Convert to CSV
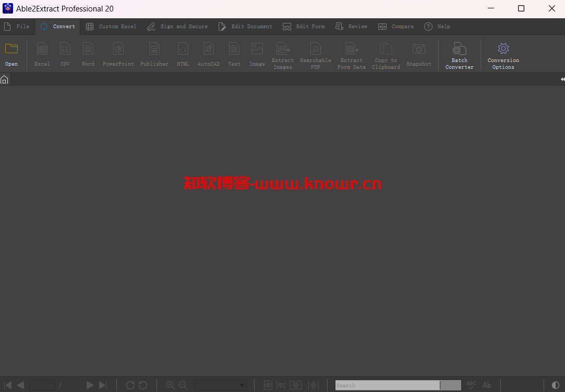This screenshot has width=565, height=392. point(65,54)
